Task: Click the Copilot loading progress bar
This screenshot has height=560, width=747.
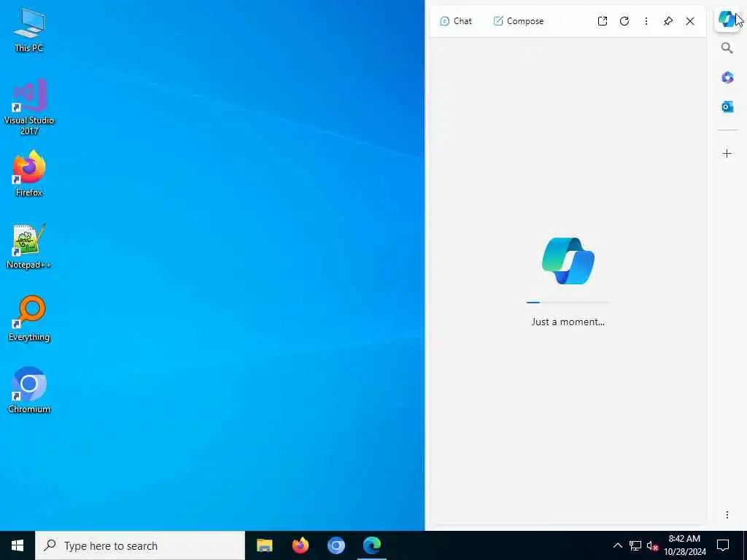Action: (x=568, y=303)
